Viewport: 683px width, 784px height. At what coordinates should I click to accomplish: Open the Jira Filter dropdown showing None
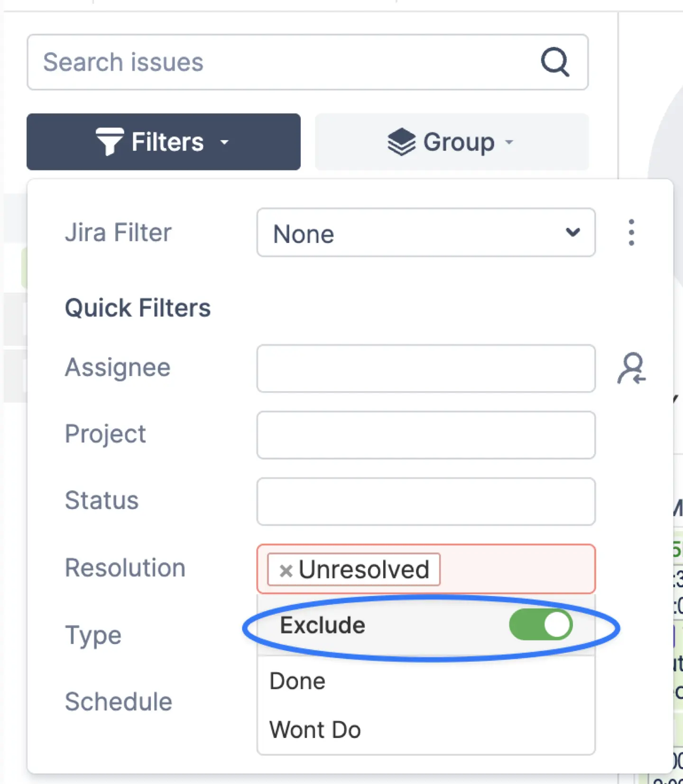425,233
